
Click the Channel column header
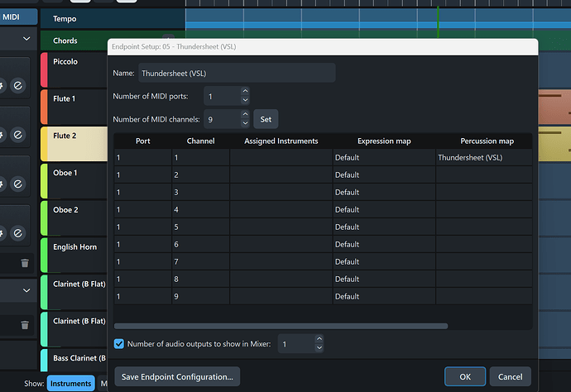pyautogui.click(x=200, y=141)
